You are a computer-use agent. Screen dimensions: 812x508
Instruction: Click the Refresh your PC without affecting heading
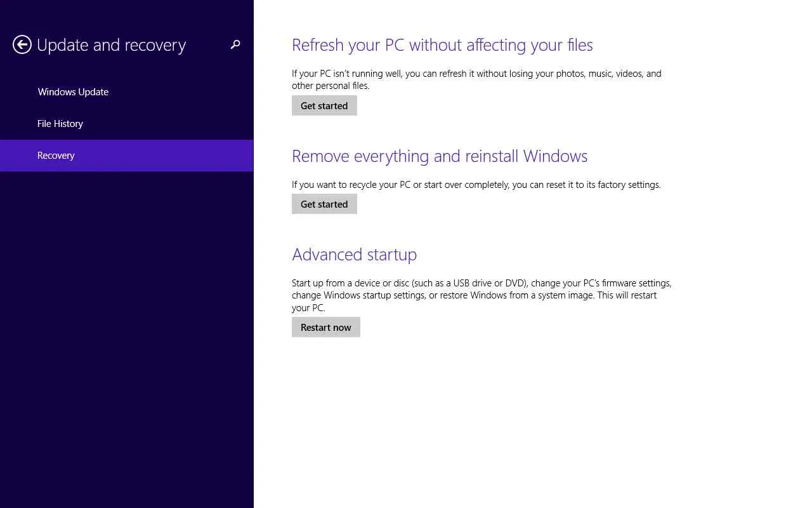point(442,45)
